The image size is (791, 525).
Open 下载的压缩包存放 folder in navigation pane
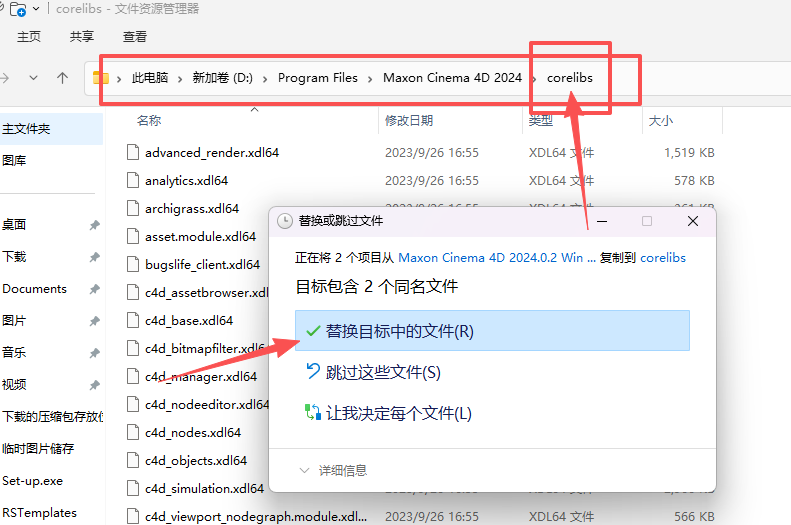coord(52,417)
